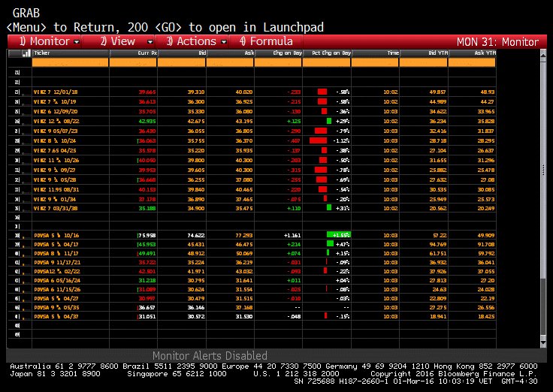Sort by the Chg on Day column header
553x392 pixels.
[278, 53]
